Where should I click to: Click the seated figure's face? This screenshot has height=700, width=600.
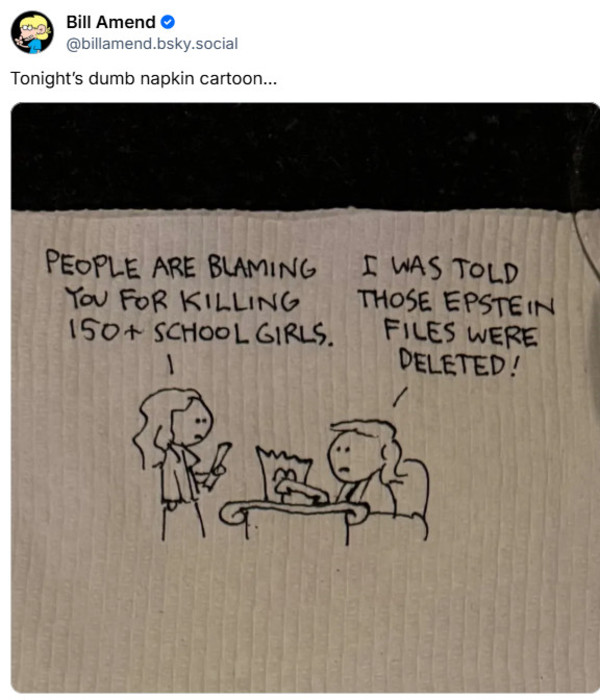tap(346, 456)
